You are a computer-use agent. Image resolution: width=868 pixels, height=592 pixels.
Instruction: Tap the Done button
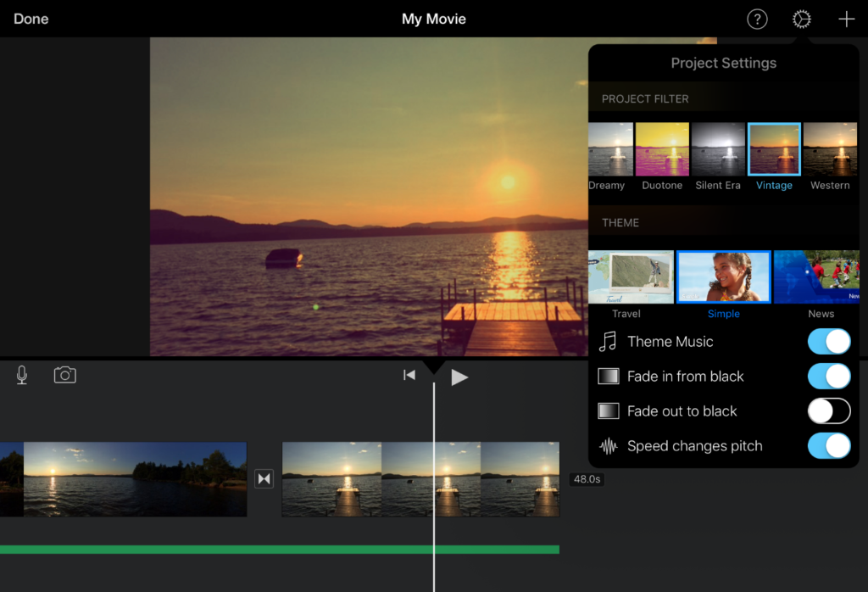point(31,19)
